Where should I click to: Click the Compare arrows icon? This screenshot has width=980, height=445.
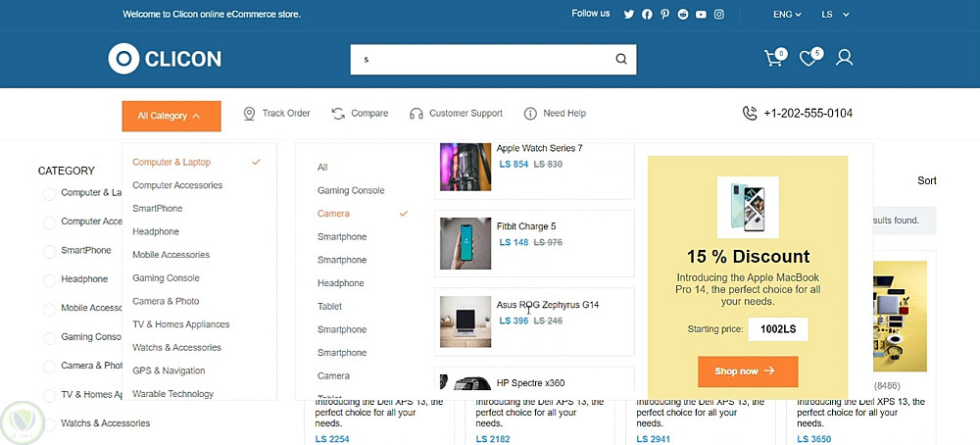pos(338,114)
